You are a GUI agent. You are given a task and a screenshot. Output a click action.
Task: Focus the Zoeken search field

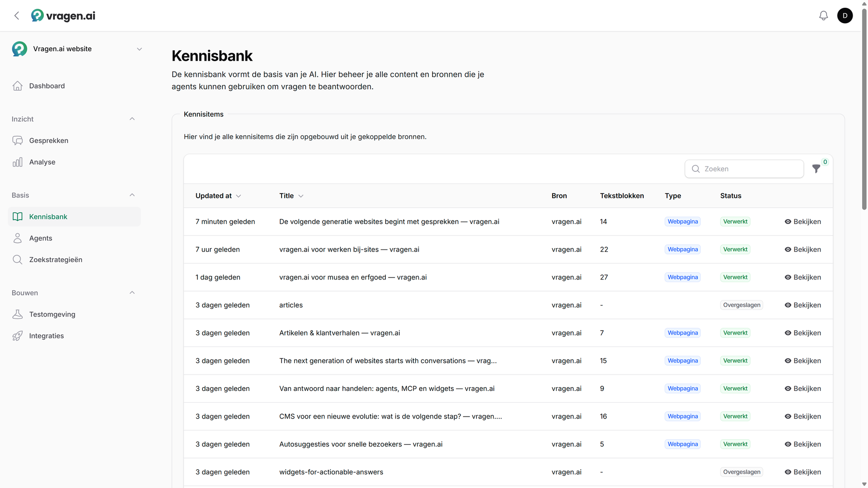(744, 169)
